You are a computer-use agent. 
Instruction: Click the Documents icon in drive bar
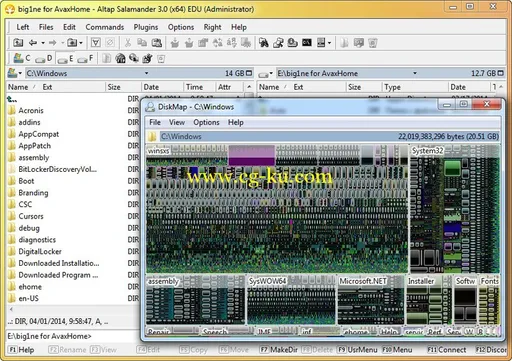tap(106, 59)
